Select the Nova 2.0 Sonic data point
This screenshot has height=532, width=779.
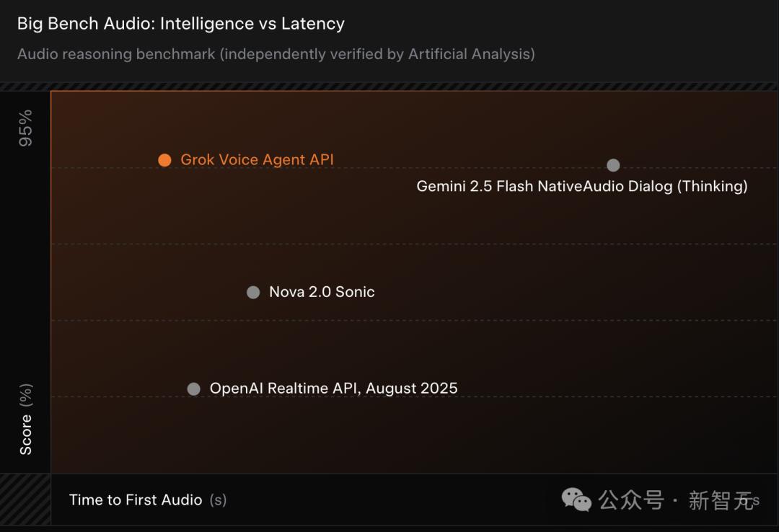click(x=253, y=292)
